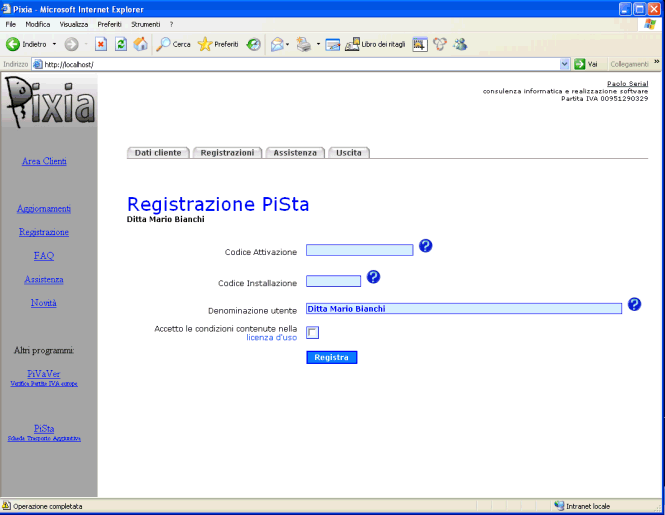Image resolution: width=665 pixels, height=515 pixels.
Task: Click the printer icon
Action: pyautogui.click(x=304, y=44)
